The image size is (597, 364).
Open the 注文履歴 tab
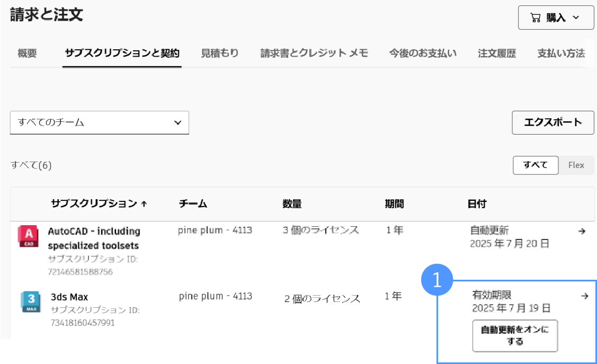tap(497, 53)
